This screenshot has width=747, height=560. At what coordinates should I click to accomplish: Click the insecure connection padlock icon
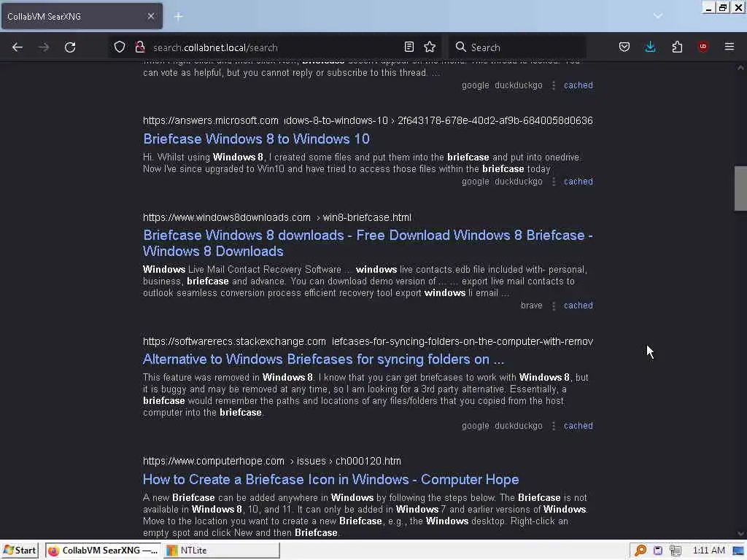pyautogui.click(x=140, y=47)
